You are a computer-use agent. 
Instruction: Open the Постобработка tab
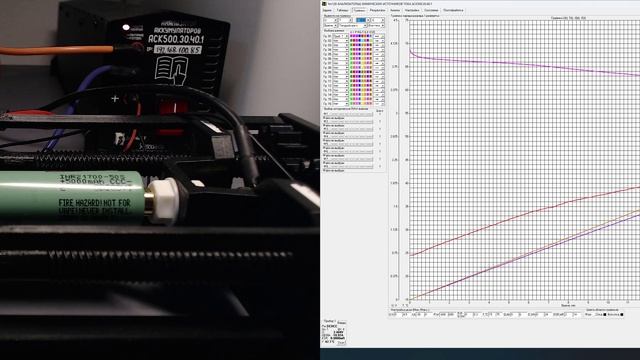(453, 10)
